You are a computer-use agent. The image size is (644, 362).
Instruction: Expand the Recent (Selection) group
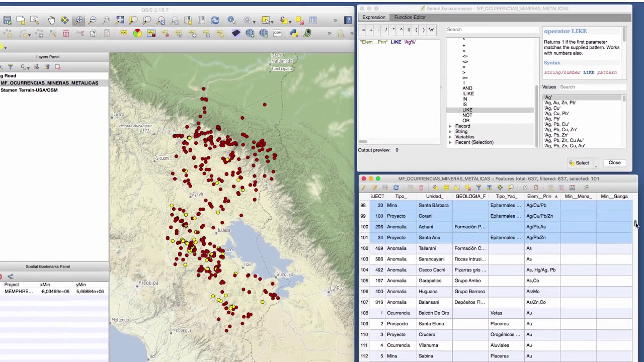[x=450, y=142]
